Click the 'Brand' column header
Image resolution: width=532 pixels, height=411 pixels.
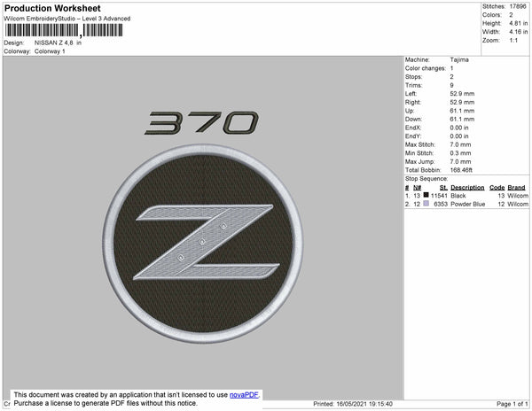coord(516,188)
